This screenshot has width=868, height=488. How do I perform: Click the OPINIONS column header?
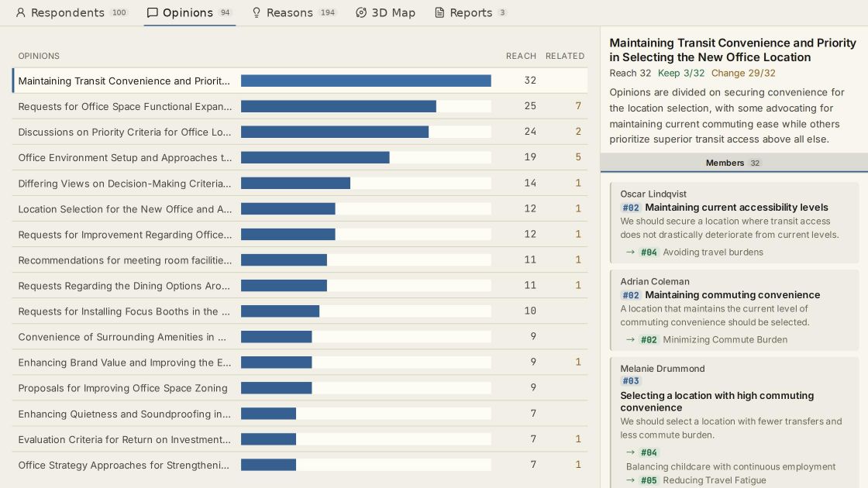coord(39,56)
